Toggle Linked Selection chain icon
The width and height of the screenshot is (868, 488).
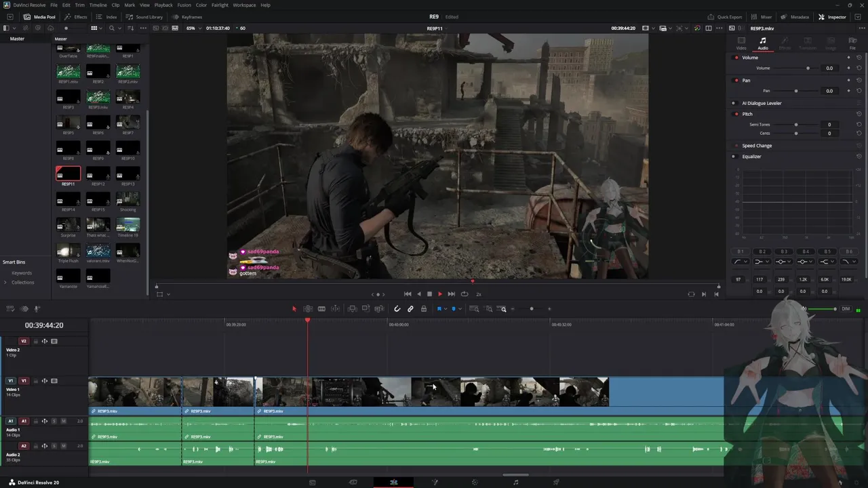[x=410, y=309]
